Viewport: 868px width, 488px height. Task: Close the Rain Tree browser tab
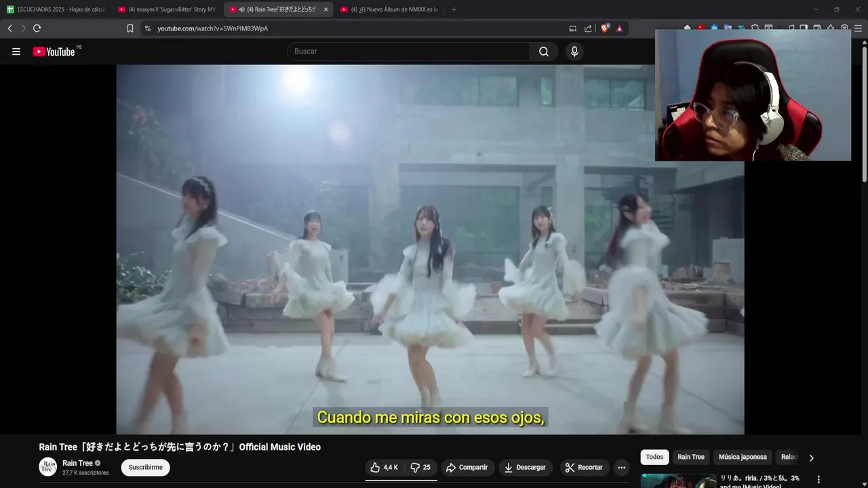click(x=325, y=9)
